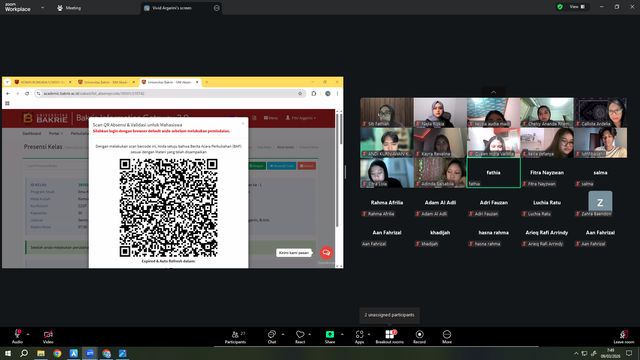Click Luchia Ratu participant tile
This screenshot has height=360, width=640.
pyautogui.click(x=547, y=203)
